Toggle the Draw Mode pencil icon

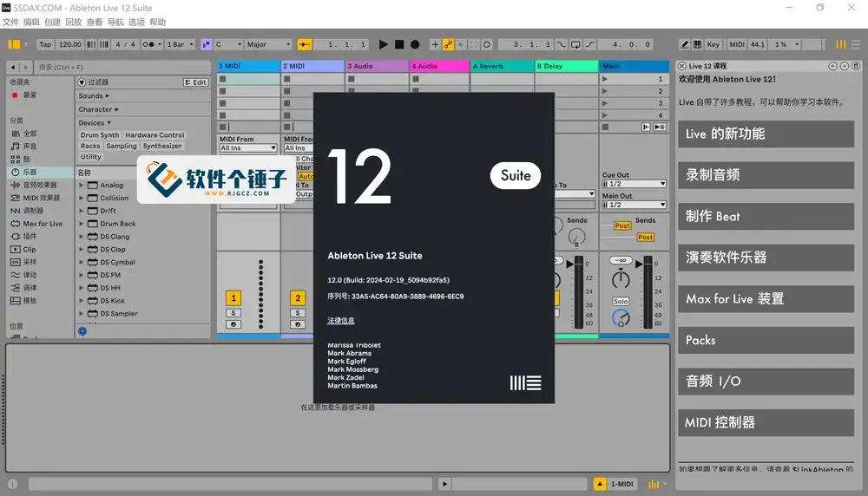[685, 44]
